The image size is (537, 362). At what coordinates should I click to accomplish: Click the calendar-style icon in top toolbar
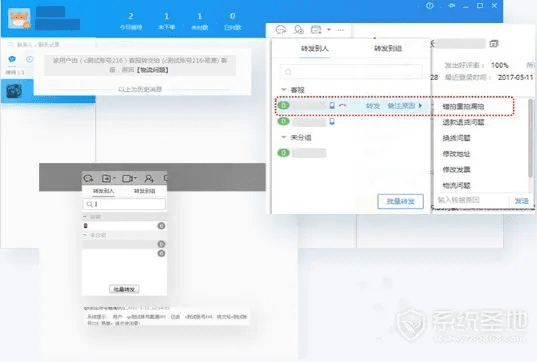pyautogui.click(x=316, y=30)
